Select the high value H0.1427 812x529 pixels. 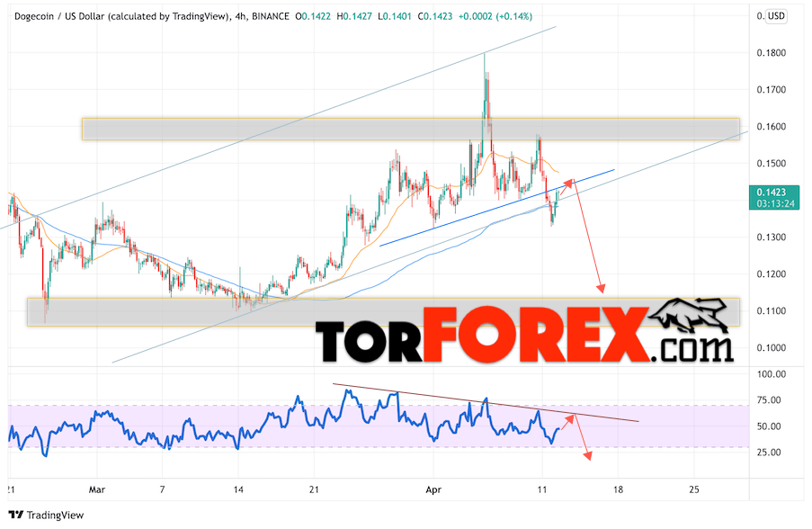coord(354,16)
